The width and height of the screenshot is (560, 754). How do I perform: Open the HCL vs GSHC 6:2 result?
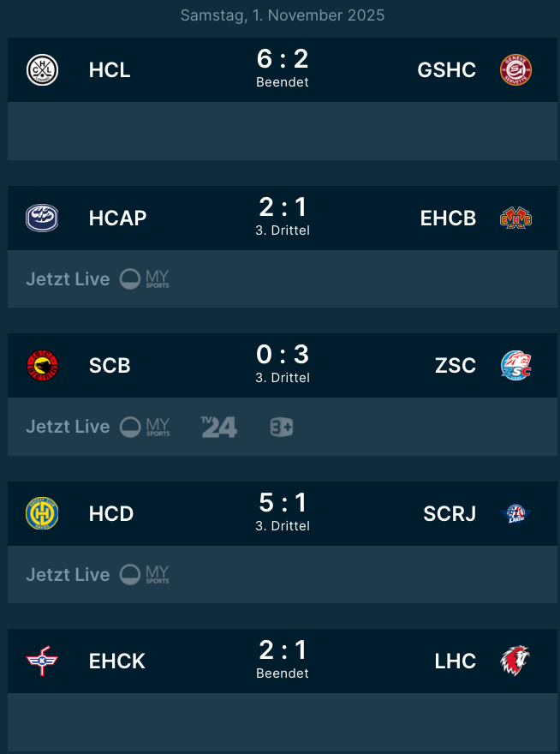(x=282, y=69)
